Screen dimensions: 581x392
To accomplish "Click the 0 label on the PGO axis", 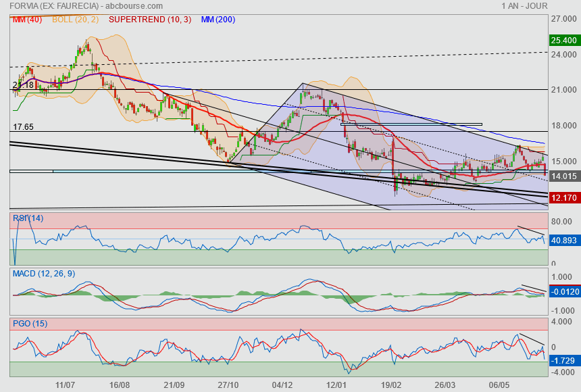I will (553, 347).
